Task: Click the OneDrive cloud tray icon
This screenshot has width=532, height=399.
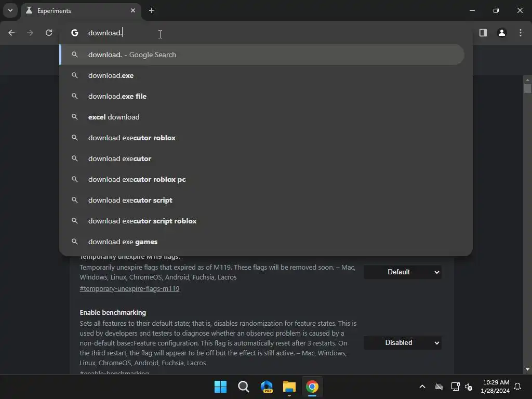Action: tap(439, 387)
